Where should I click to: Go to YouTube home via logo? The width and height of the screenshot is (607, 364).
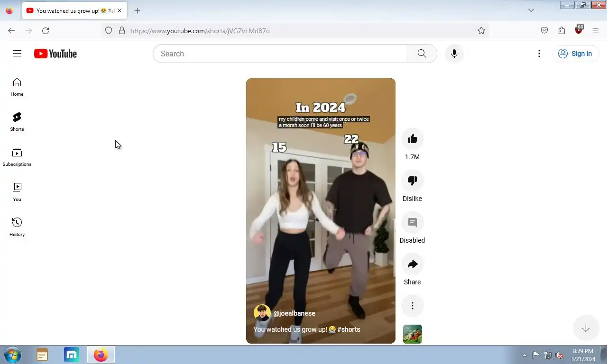55,54
